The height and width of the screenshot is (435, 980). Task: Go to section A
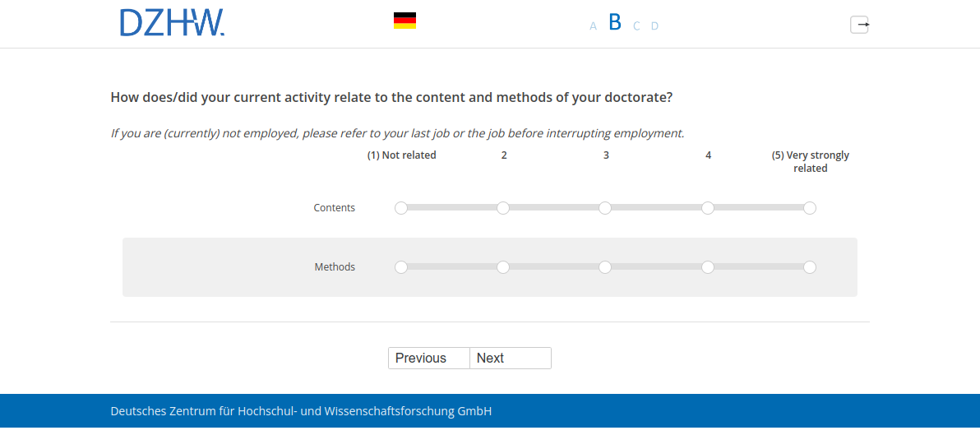click(x=593, y=26)
